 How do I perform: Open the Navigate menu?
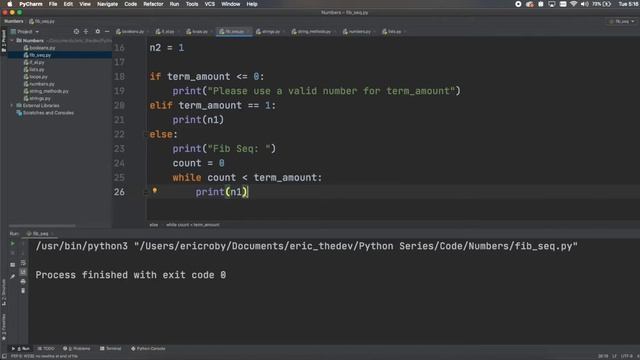107,4
